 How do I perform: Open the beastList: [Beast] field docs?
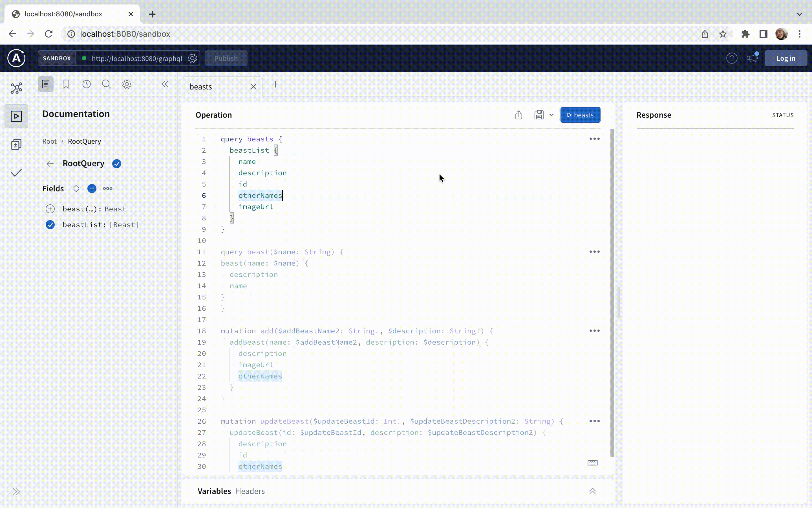click(x=101, y=225)
